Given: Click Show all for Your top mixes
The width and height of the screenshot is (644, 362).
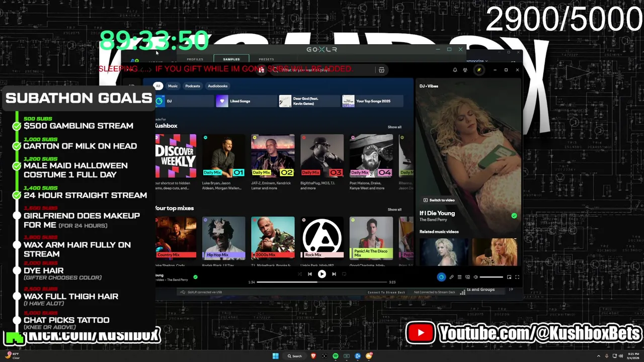Looking at the screenshot, I should (x=394, y=210).
